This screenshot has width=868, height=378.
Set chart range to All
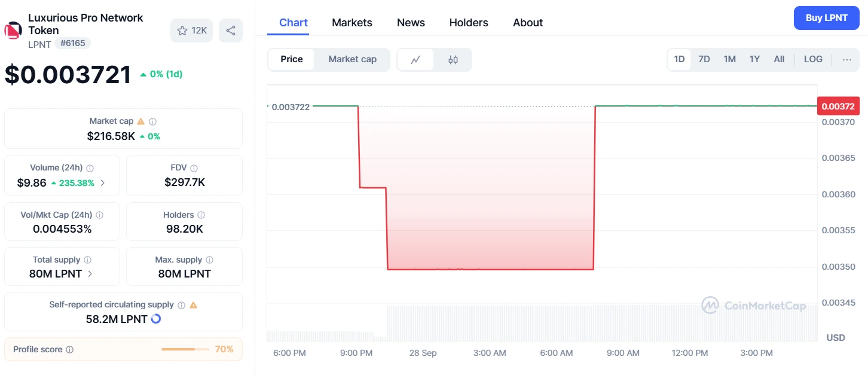coord(779,59)
